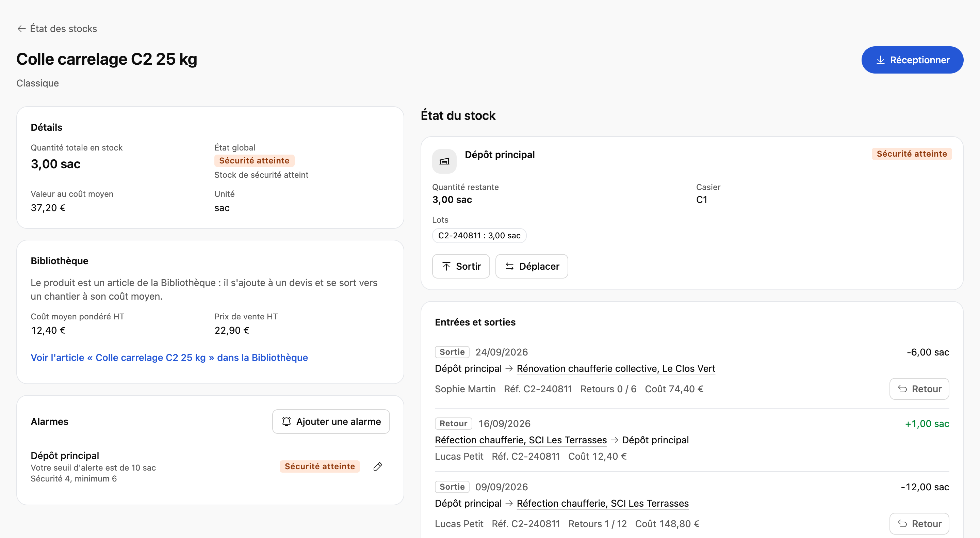
Task: Click Sécurité atteinte badge in Dépôt principal stock card
Action: click(912, 154)
